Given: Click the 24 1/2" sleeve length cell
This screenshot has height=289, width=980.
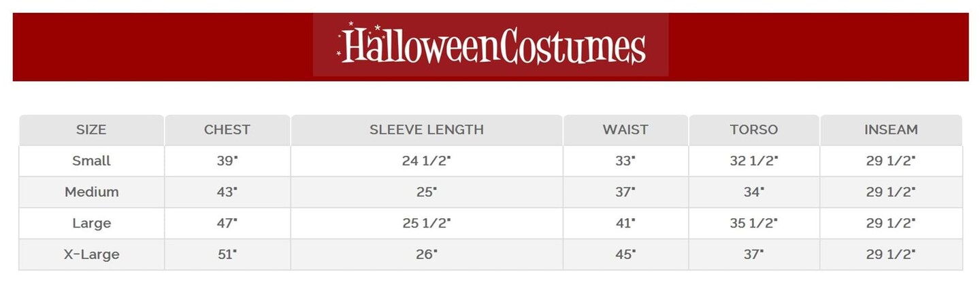Looking at the screenshot, I should pyautogui.click(x=427, y=161).
